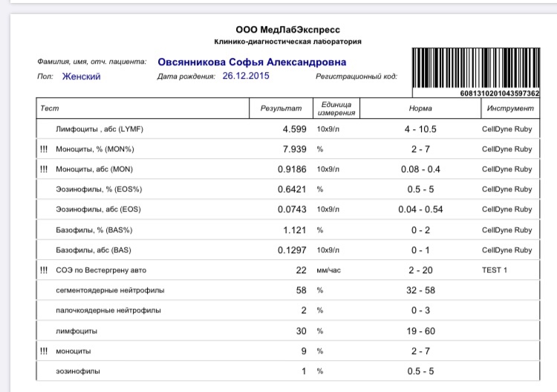Select the result 0.1297 for Базофилы, абс
Image resolution: width=557 pixels, height=392 pixels.
click(290, 250)
